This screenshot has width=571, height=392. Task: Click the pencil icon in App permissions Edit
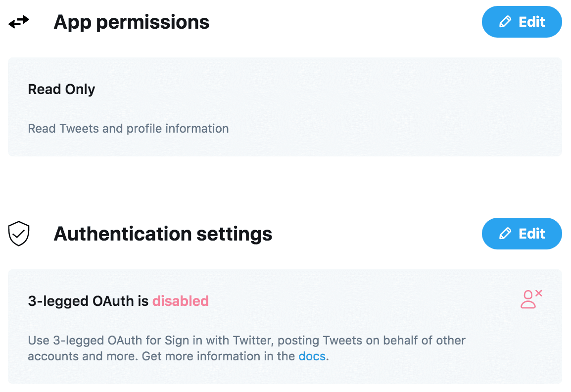click(x=505, y=22)
